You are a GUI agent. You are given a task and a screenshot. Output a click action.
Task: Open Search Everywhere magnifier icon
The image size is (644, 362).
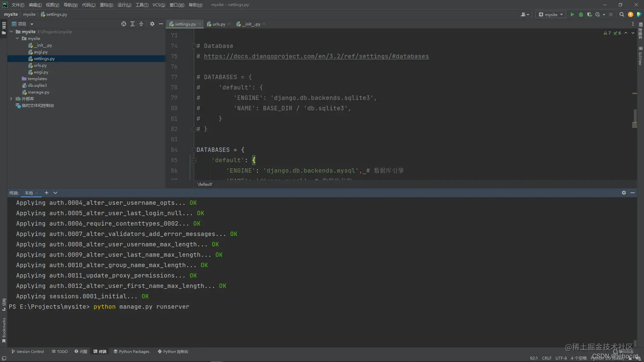[621, 14]
